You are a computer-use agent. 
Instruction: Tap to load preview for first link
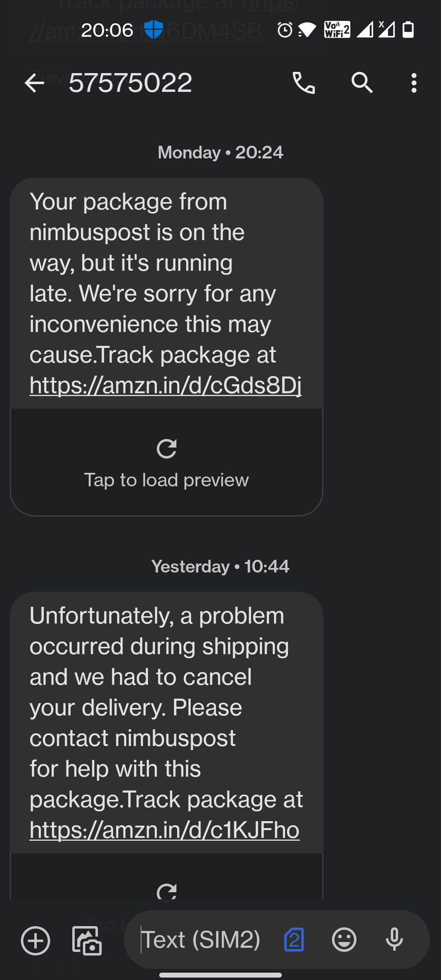pyautogui.click(x=166, y=480)
